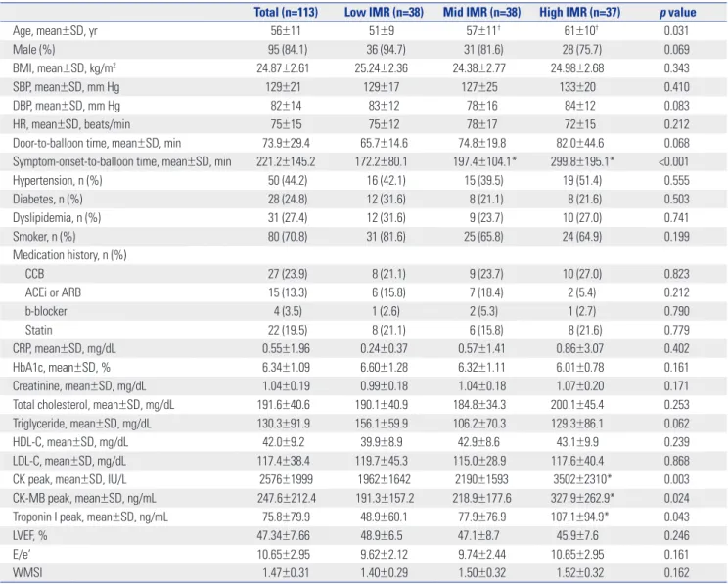Click the High IMR hypertension cell '19 (51.4)'

582,180
